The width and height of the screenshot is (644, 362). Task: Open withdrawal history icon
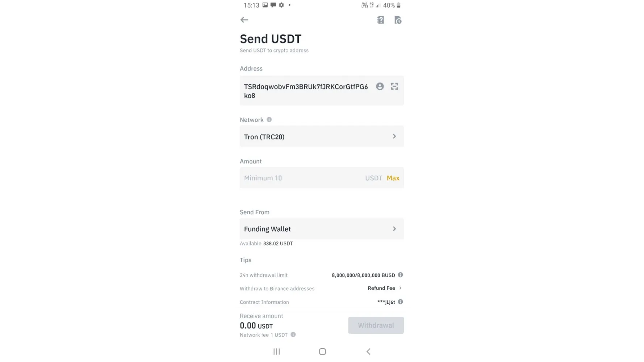pos(398,20)
